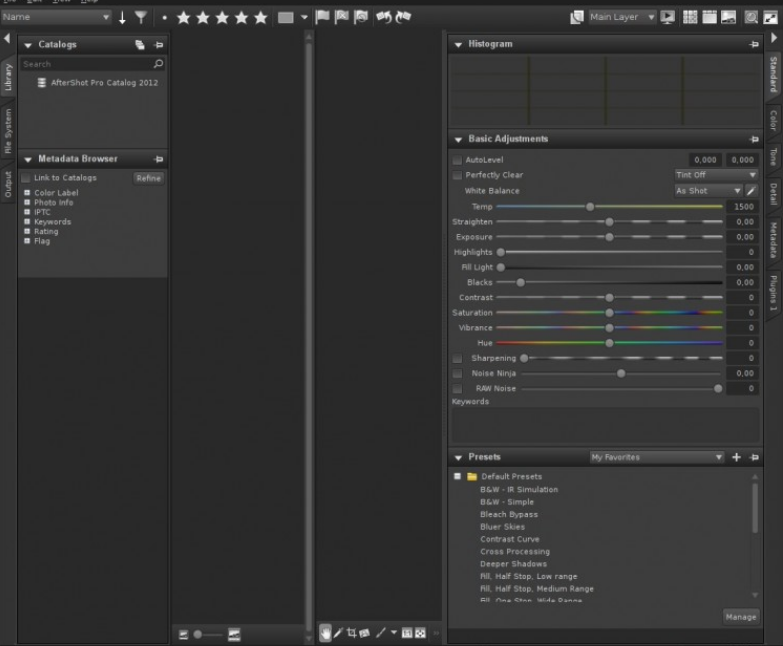Select the crop tool
The image size is (783, 646).
coord(352,633)
